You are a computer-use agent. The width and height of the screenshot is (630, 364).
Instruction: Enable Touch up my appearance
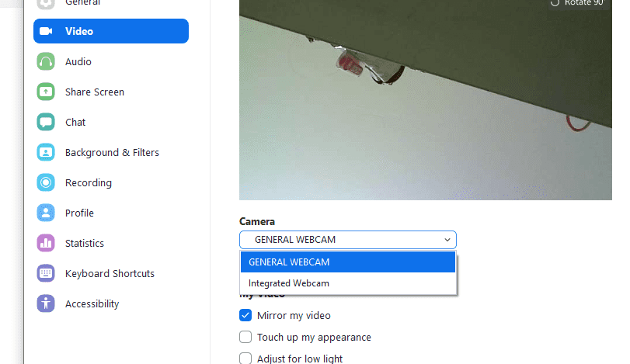tap(245, 337)
